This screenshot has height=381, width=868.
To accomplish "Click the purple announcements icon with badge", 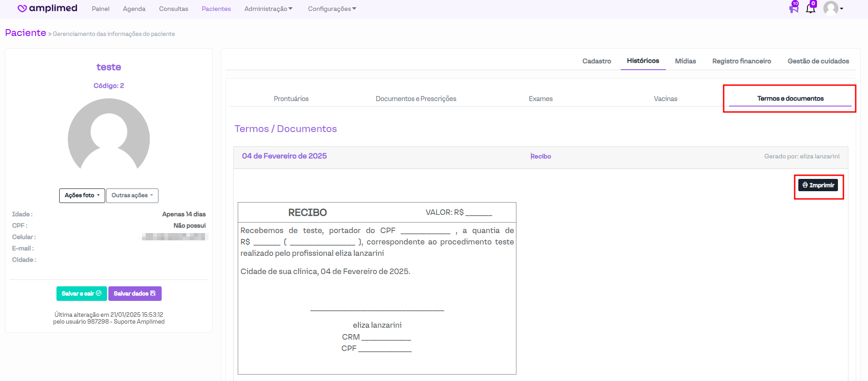I will pyautogui.click(x=793, y=9).
